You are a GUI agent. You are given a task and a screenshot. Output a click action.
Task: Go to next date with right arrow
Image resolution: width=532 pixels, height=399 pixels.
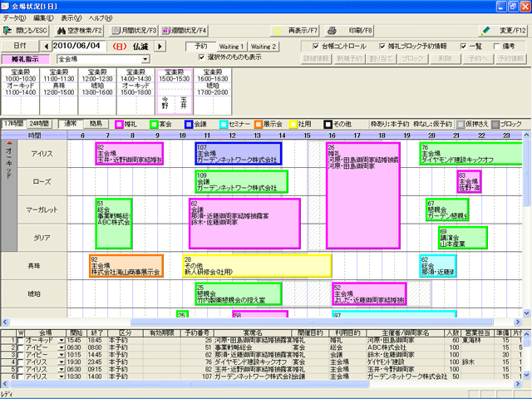(x=160, y=47)
